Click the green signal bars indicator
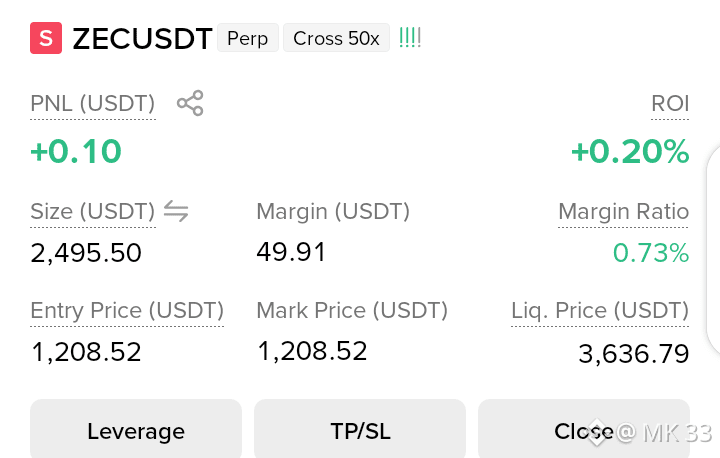This screenshot has width=720, height=458. [410, 38]
